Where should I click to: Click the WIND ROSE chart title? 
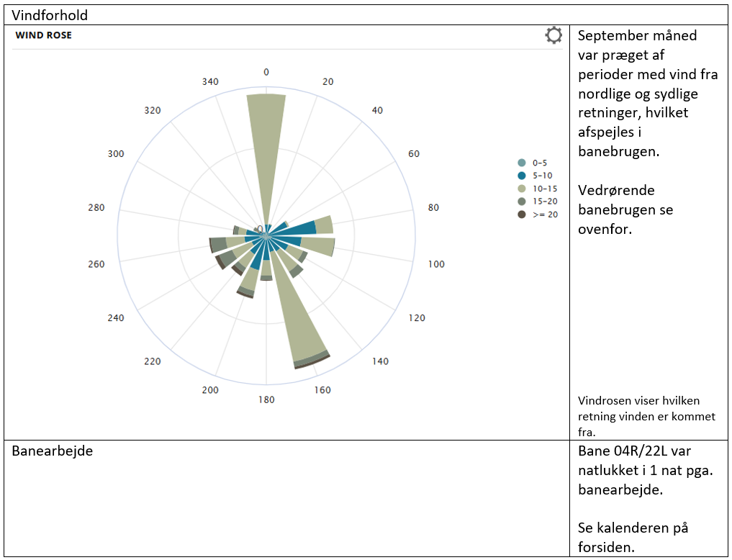(x=44, y=35)
